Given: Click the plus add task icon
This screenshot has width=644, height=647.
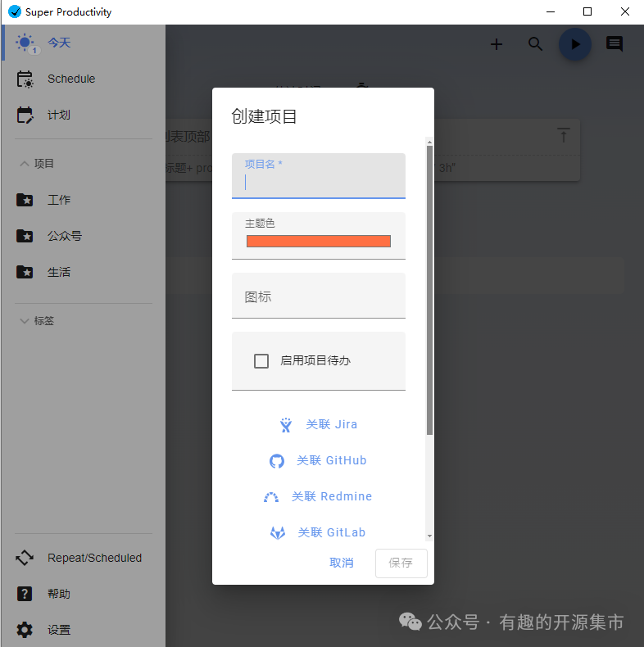Looking at the screenshot, I should coord(497,44).
